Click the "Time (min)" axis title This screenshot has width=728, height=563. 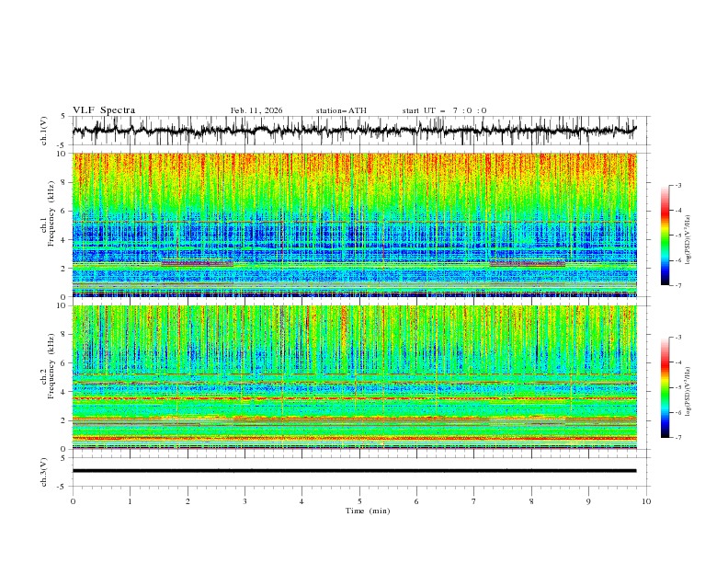(x=368, y=511)
